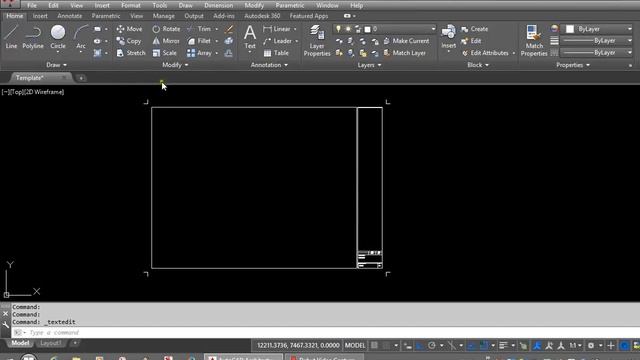Click Make Current button
The width and height of the screenshot is (640, 360).
point(407,41)
